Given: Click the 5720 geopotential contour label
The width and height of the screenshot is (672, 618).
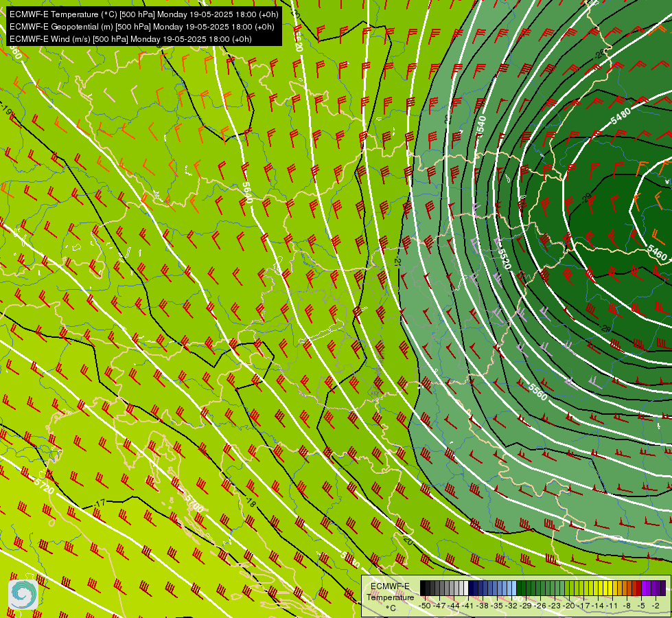Looking at the screenshot, I should (44, 486).
